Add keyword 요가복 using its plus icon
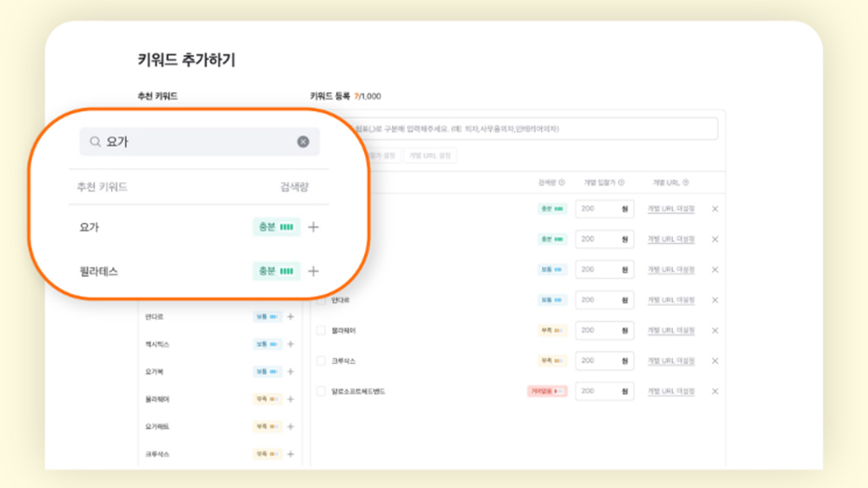This screenshot has height=488, width=868. 291,371
